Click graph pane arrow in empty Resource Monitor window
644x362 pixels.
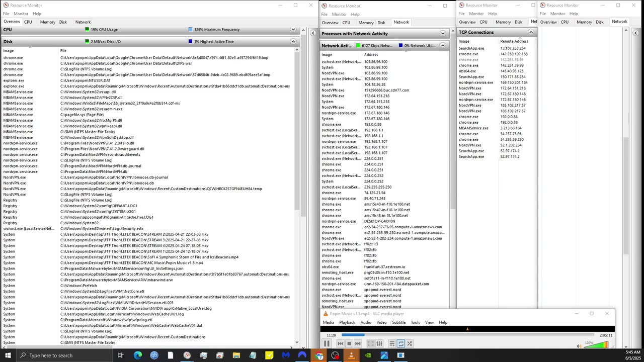(x=635, y=33)
